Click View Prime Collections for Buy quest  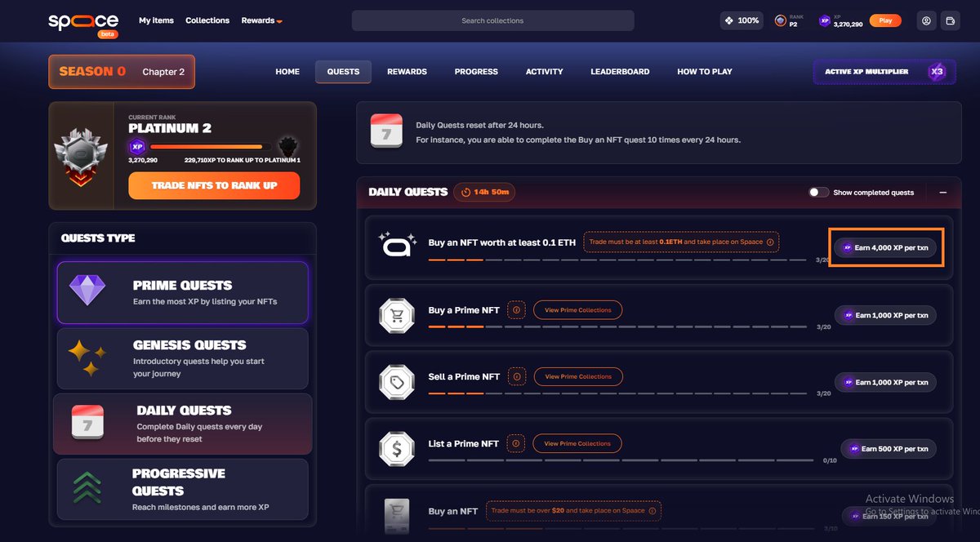pyautogui.click(x=577, y=310)
